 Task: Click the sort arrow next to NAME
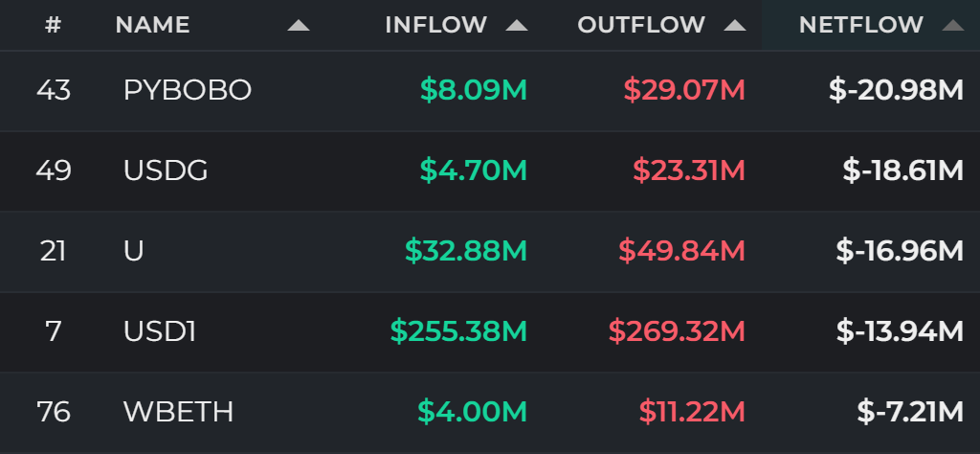(299, 26)
